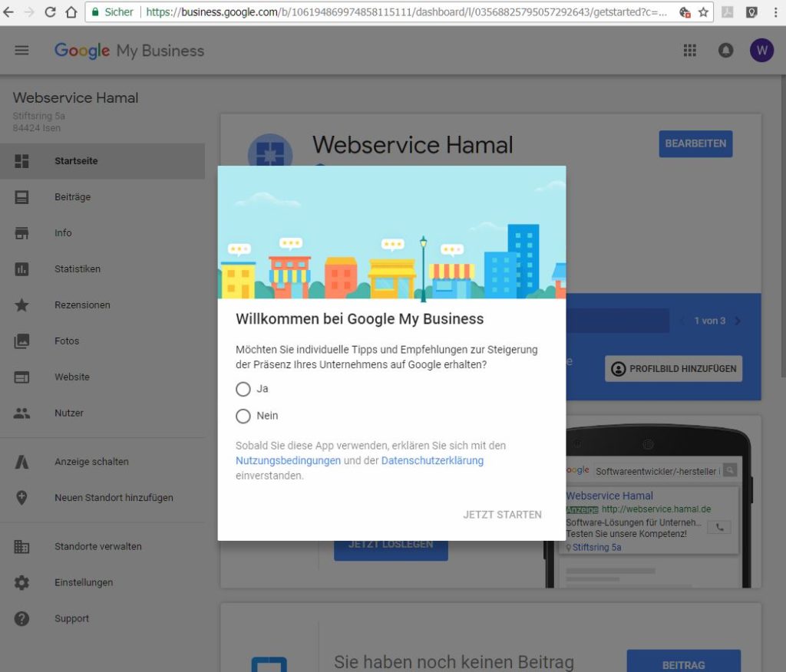Go to the browser home page icon
Viewport: 786px width, 672px height.
tap(71, 12)
